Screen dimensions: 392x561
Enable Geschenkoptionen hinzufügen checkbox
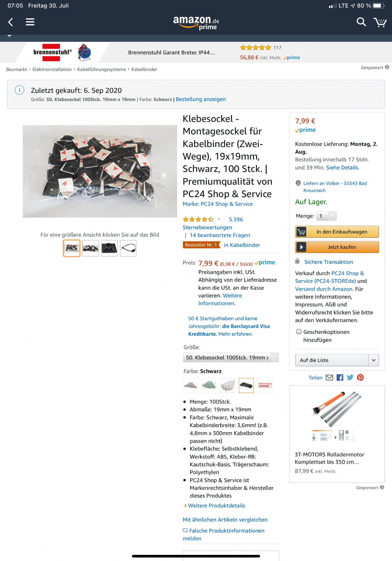(x=299, y=332)
